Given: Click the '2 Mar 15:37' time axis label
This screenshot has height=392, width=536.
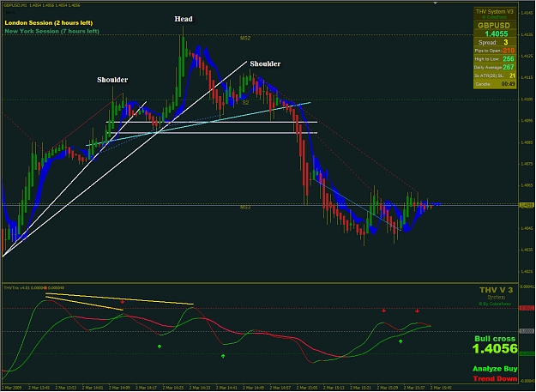Looking at the screenshot, I should point(414,388).
